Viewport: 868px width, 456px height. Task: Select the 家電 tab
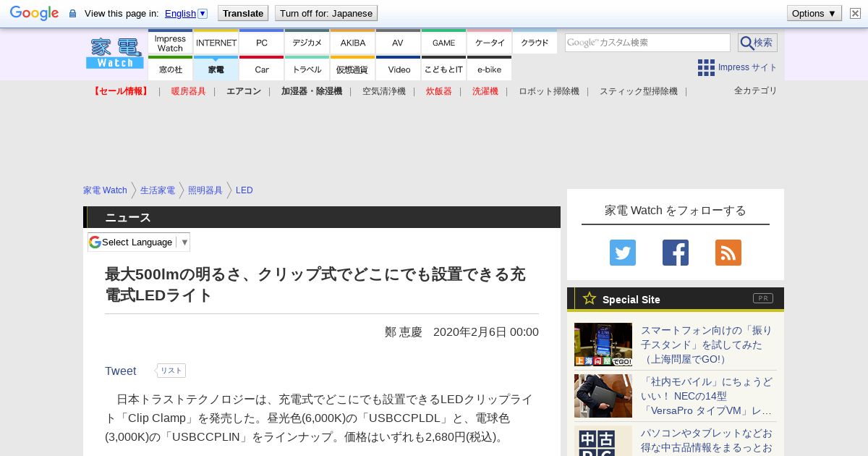[x=216, y=69]
